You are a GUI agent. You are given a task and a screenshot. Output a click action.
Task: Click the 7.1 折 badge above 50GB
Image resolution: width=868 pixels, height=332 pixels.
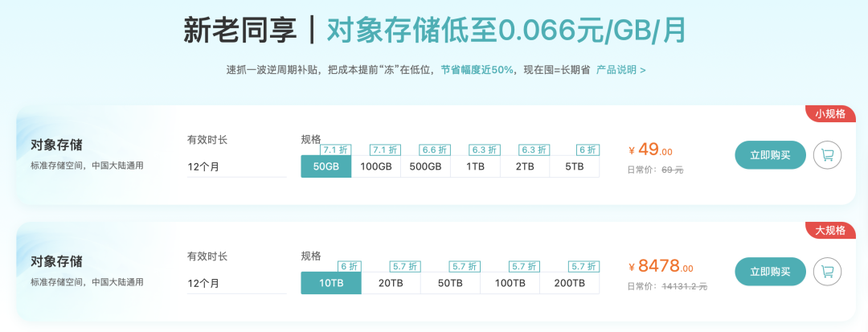click(x=335, y=150)
